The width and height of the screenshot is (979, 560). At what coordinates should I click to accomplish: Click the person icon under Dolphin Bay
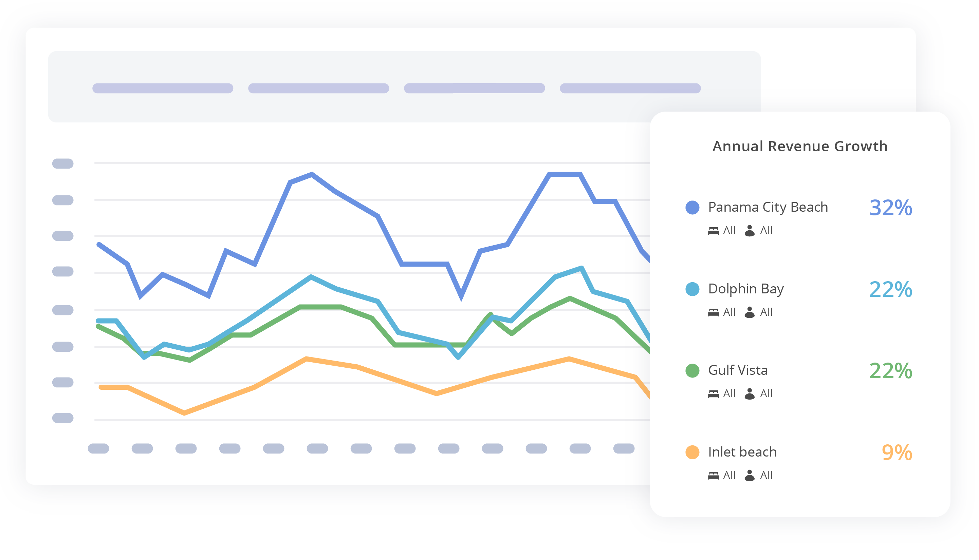click(749, 312)
